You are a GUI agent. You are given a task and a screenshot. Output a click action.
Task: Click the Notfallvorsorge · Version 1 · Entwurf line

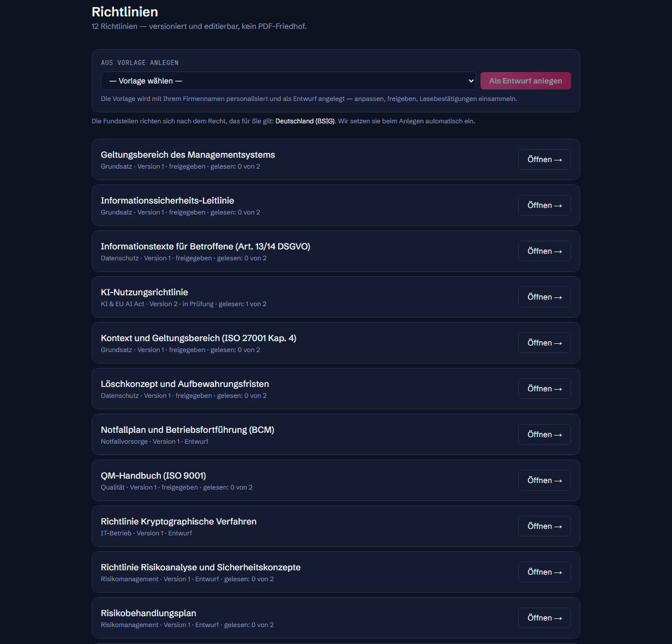(x=154, y=442)
